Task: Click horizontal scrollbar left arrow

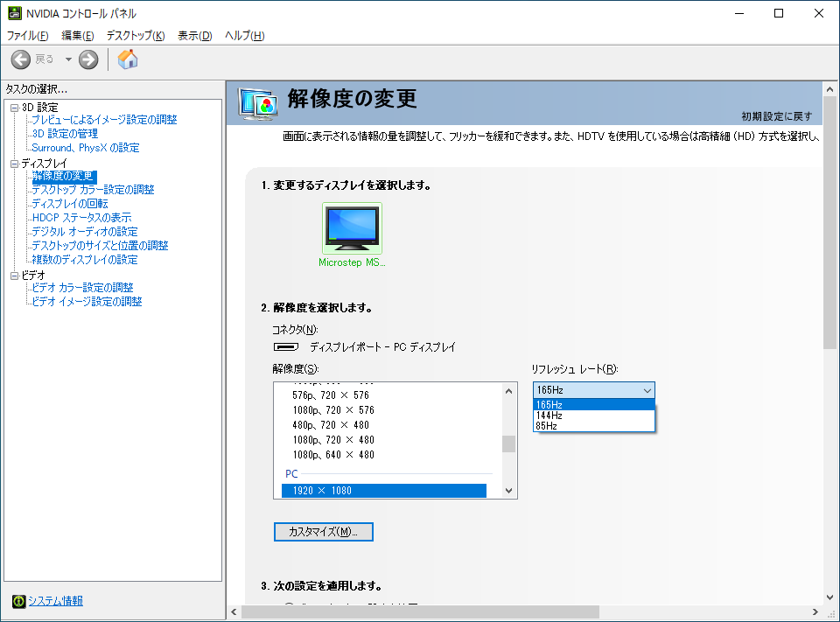Action: point(234,612)
